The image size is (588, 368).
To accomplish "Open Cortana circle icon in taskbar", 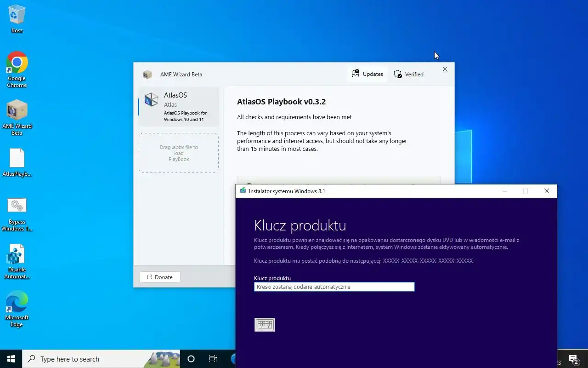I will 191,359.
